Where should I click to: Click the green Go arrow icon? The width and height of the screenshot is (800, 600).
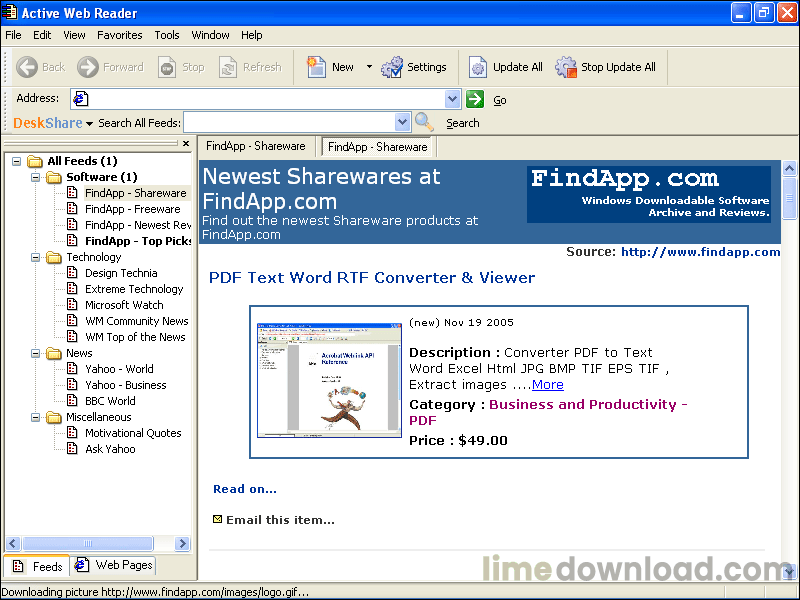click(475, 99)
